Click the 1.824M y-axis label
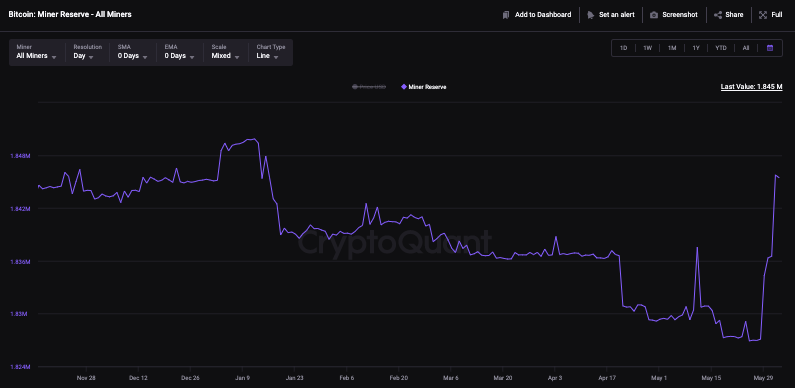The width and height of the screenshot is (795, 388). pos(21,367)
